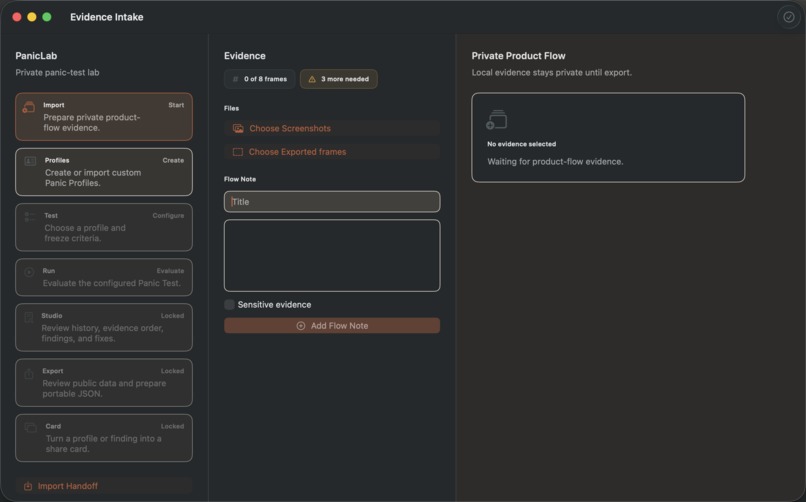806x502 pixels.
Task: Click 'Waiting for product-flow evidence.' text
Action: point(555,161)
